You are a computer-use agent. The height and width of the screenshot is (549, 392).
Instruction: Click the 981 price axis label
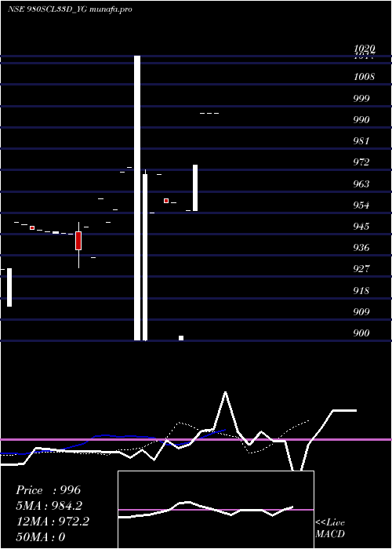(x=361, y=141)
